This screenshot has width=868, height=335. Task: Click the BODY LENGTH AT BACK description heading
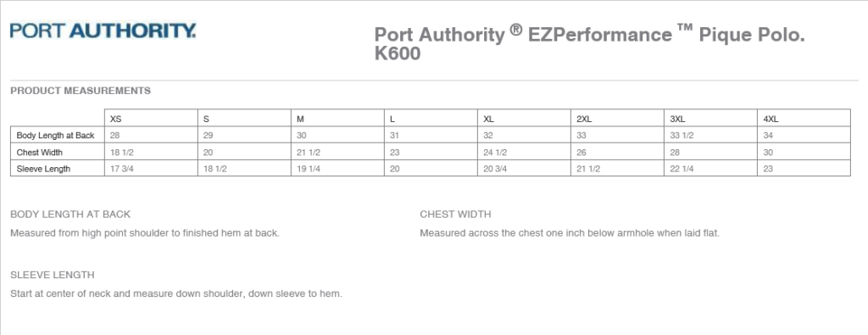(70, 215)
